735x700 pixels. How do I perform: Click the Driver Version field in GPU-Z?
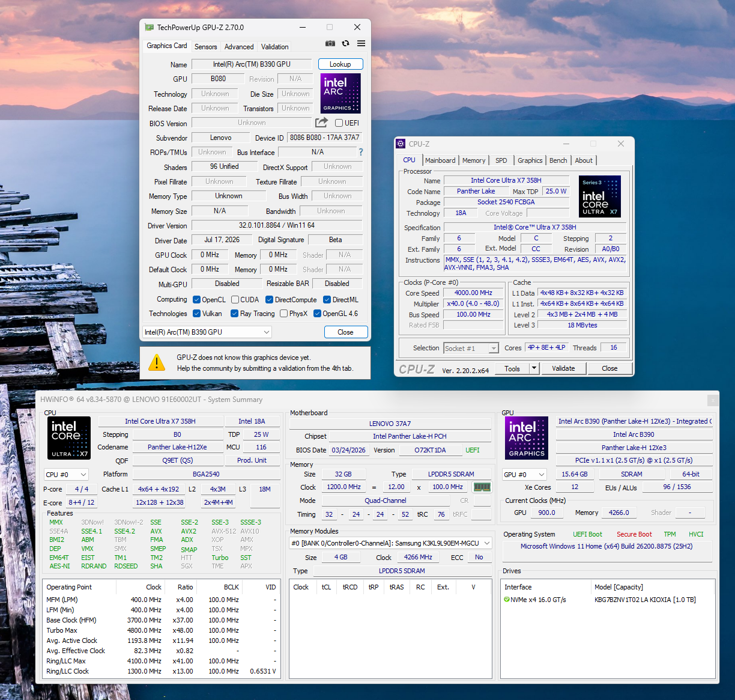coord(277,225)
